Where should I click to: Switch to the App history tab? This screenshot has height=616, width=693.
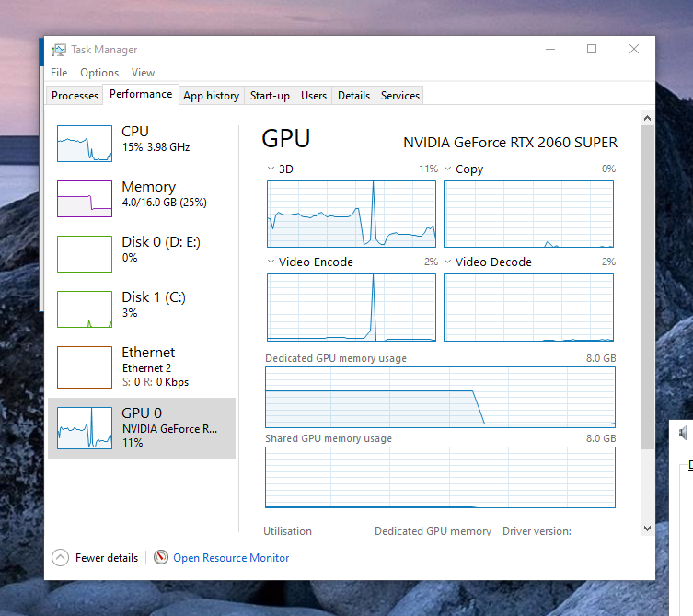coord(212,96)
